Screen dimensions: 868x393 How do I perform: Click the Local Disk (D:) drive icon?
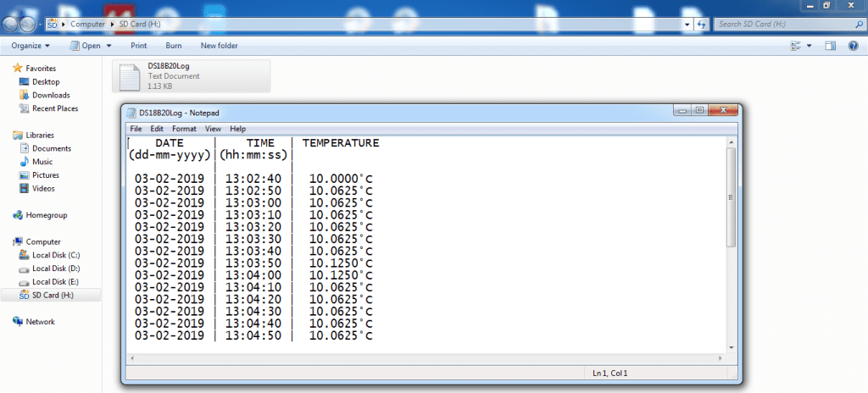[x=24, y=268]
